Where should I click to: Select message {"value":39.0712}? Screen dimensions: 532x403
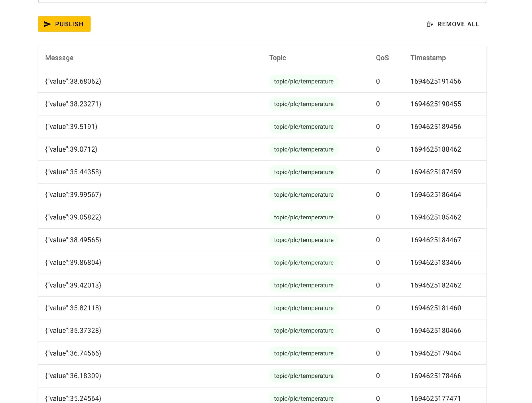[x=71, y=149]
